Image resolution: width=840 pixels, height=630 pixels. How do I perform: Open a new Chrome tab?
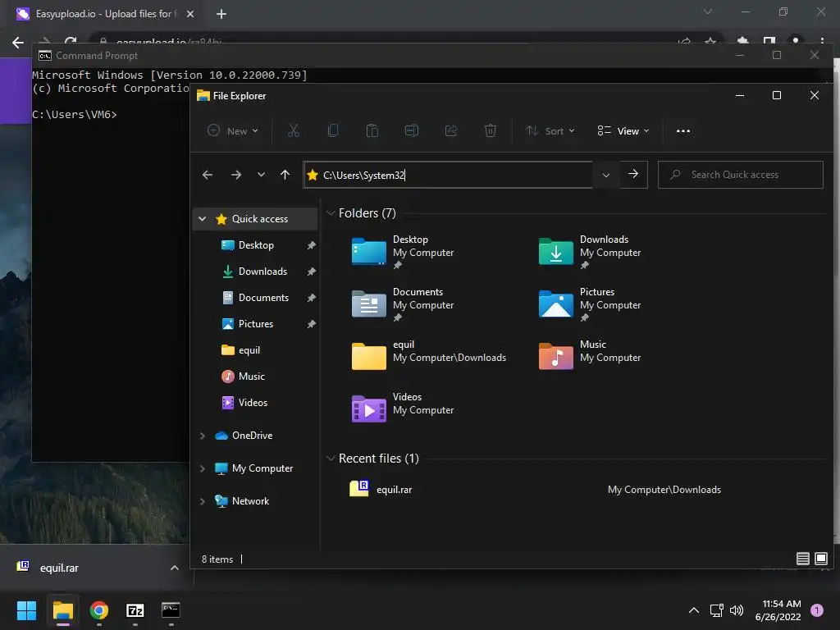click(x=221, y=14)
